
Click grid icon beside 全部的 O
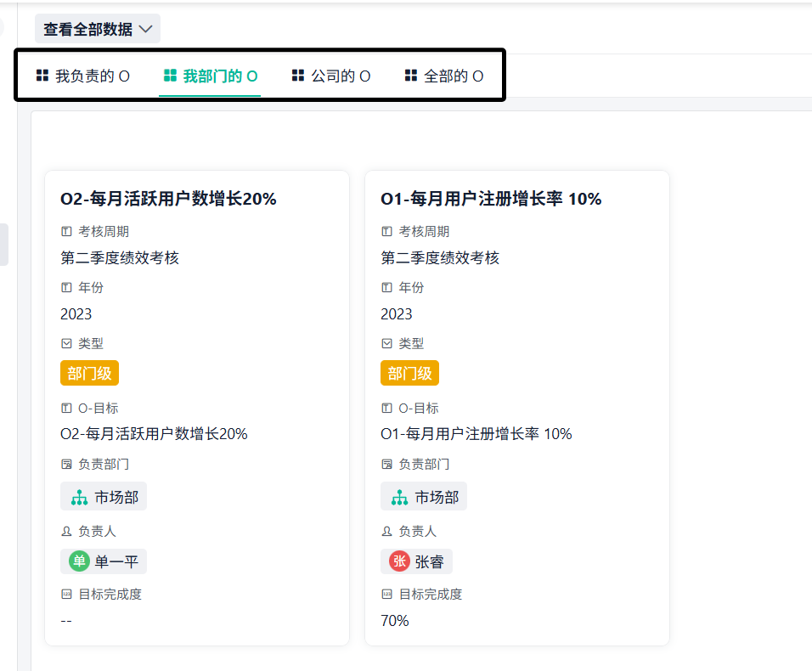(x=411, y=76)
